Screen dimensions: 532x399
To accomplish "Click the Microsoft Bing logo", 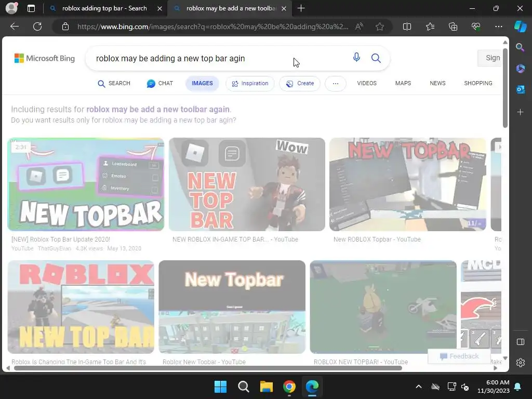I will pyautogui.click(x=45, y=58).
